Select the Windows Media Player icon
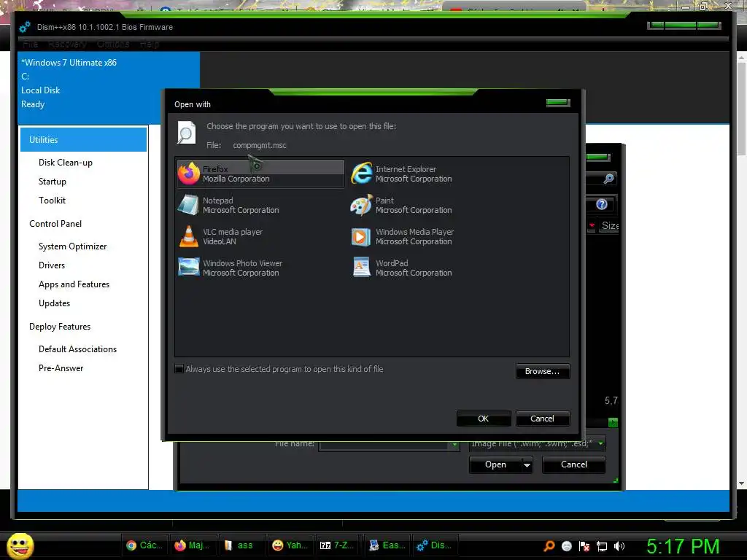 tap(361, 237)
